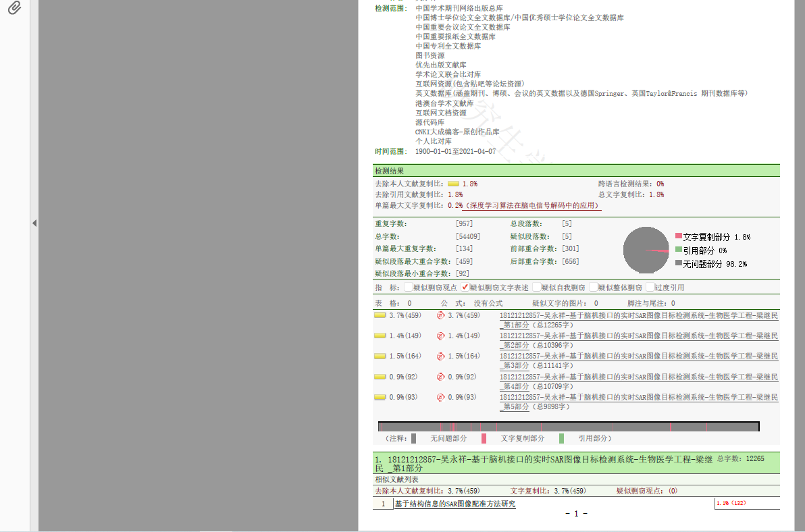Click yellow bar before first 0.9%(93)
Screen dimensions: 805x532
(380, 397)
